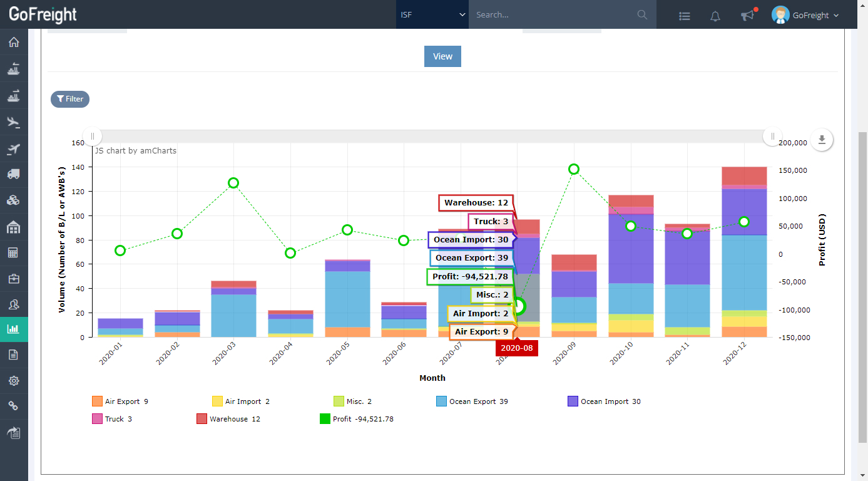Click the View button
The image size is (868, 481).
[442, 56]
